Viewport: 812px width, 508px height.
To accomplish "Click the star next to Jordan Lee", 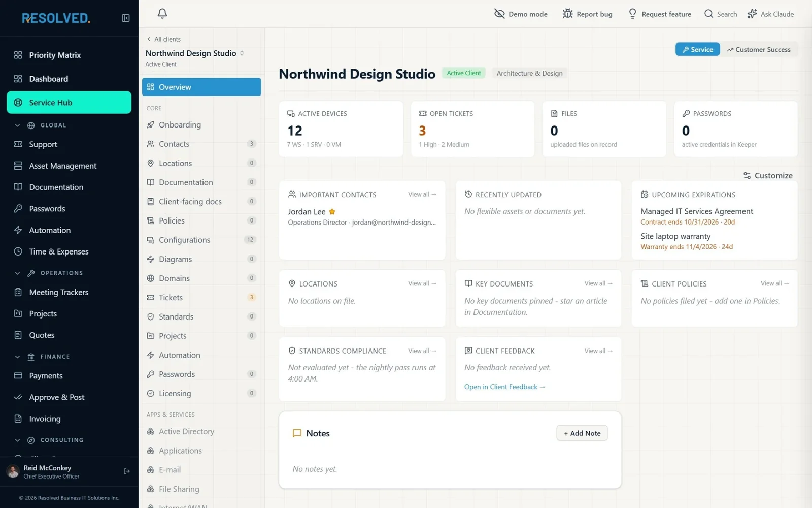I will [332, 212].
